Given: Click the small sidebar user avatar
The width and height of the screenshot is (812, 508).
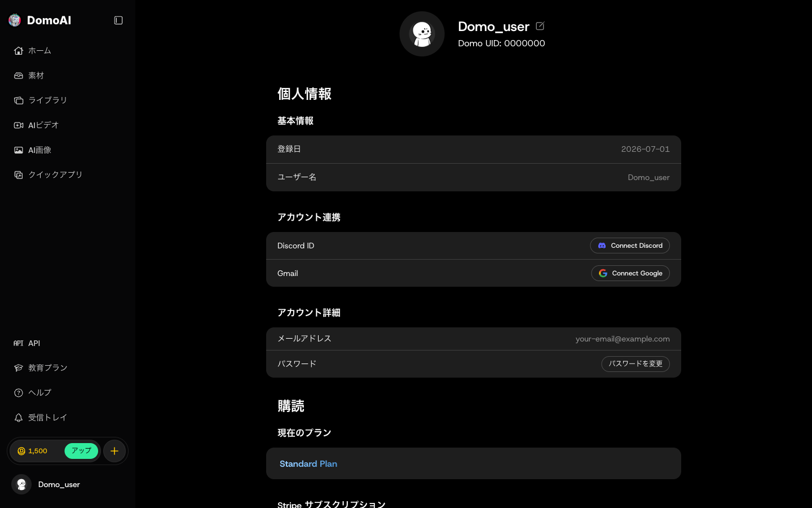Looking at the screenshot, I should pos(21,484).
